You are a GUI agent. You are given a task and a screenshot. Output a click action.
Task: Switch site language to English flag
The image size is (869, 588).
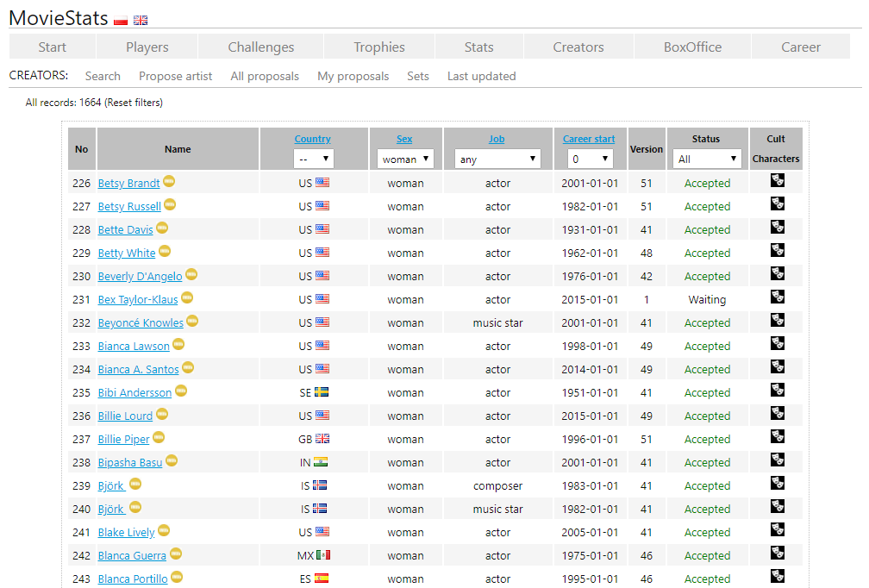point(141,21)
